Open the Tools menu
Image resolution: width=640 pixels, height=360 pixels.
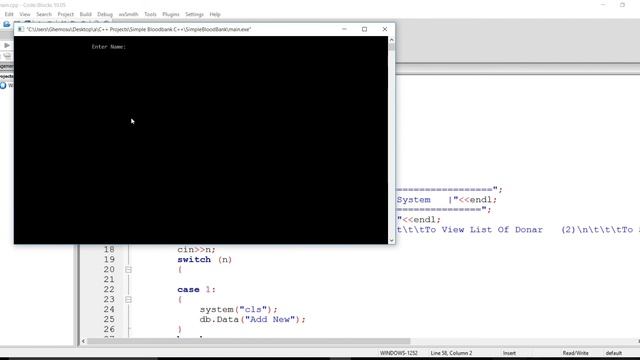coord(150,14)
